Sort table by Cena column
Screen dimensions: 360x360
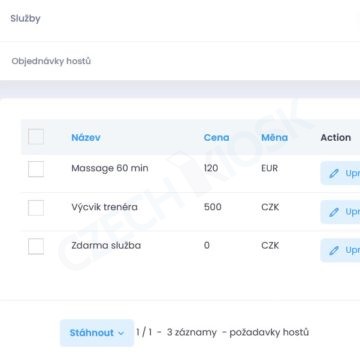pos(216,137)
